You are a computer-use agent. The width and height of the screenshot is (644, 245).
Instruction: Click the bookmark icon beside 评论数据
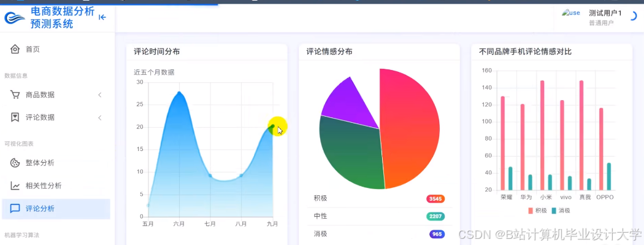click(x=15, y=117)
